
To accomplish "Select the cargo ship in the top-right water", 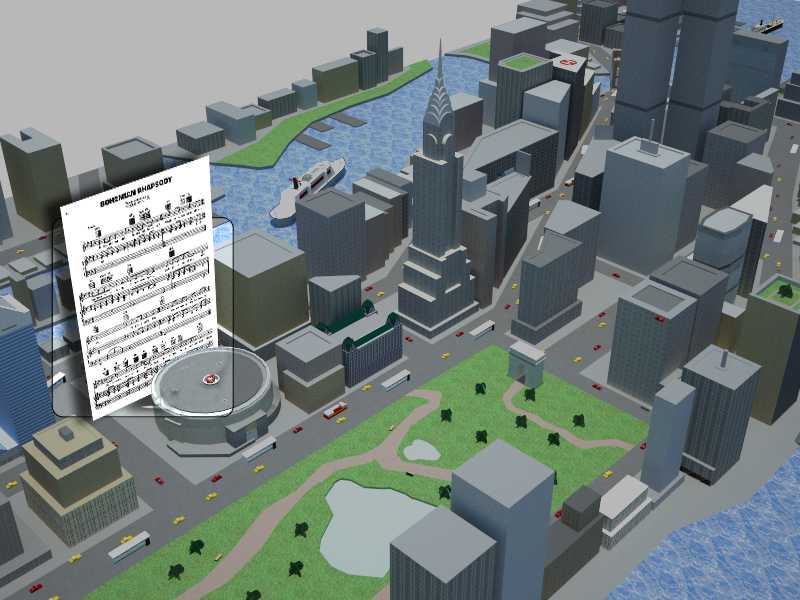I will [x=767, y=27].
